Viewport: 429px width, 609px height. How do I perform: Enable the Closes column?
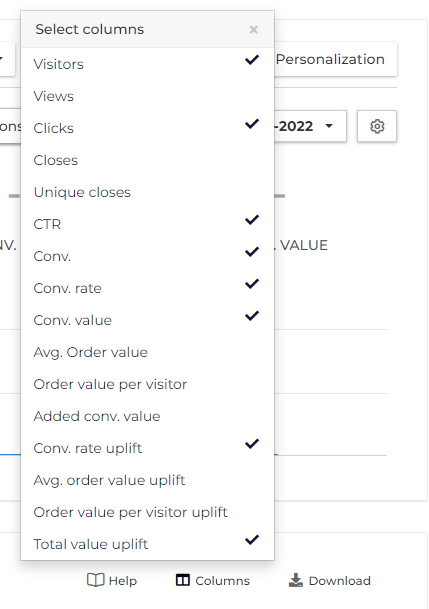(x=148, y=160)
